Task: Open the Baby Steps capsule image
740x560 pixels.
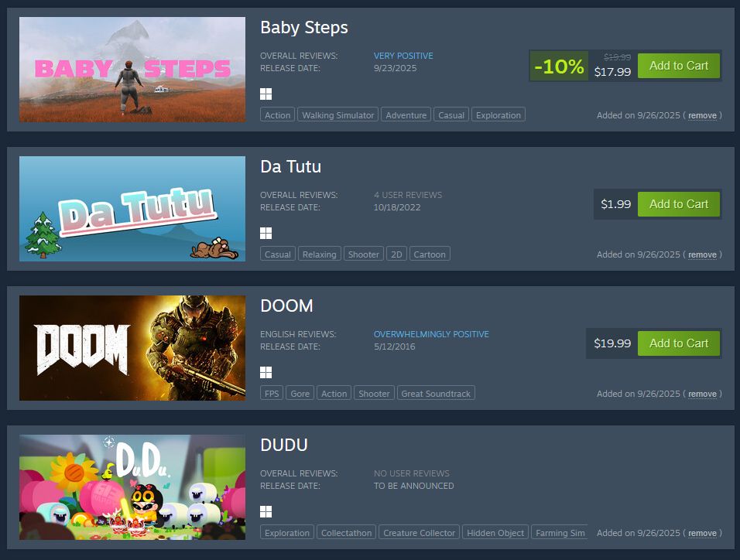Action: (132, 70)
